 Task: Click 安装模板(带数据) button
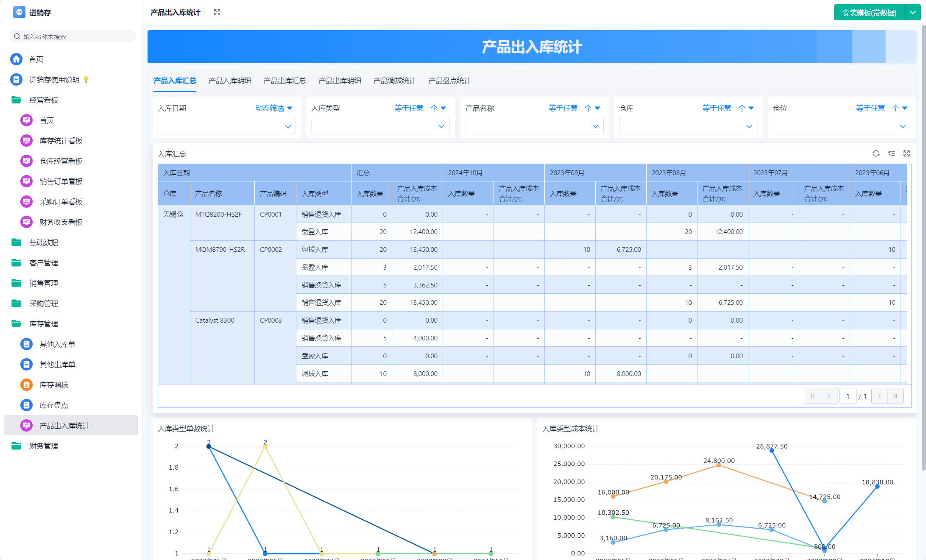[x=869, y=13]
